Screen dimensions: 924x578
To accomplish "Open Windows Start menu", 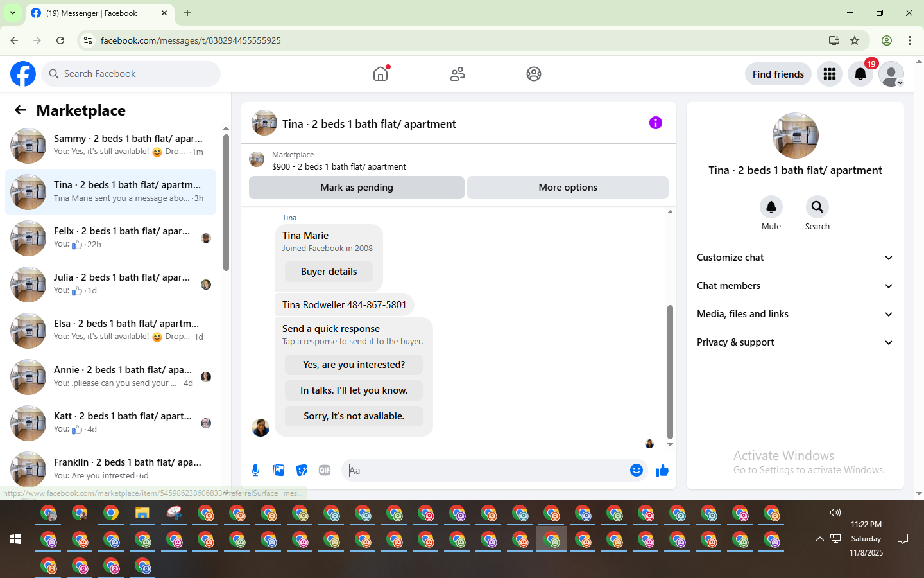I will 15,539.
